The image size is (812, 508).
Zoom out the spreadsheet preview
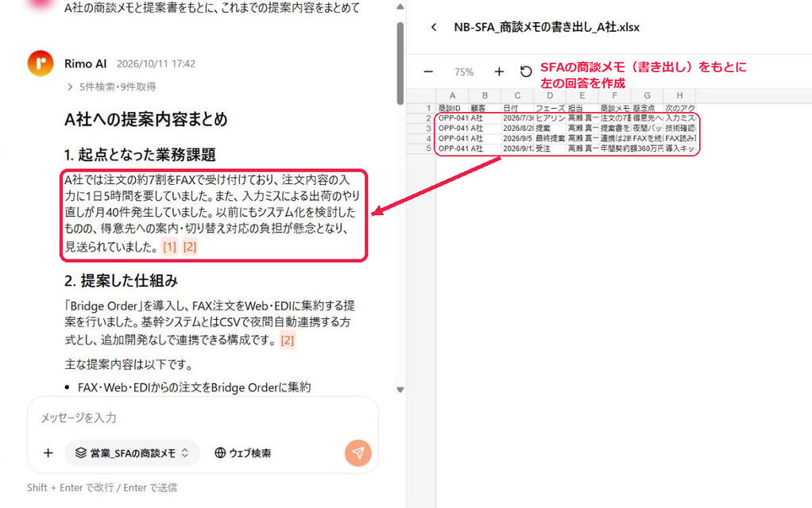pyautogui.click(x=428, y=72)
